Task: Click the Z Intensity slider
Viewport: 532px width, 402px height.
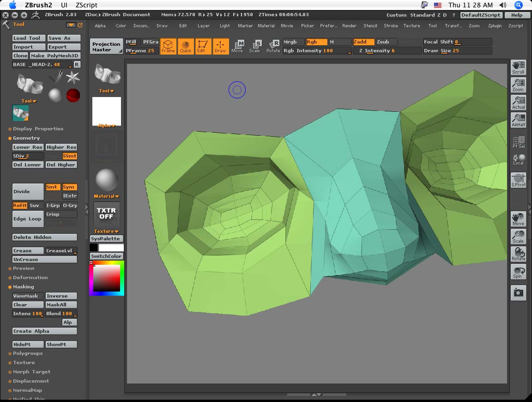Action: 387,50
